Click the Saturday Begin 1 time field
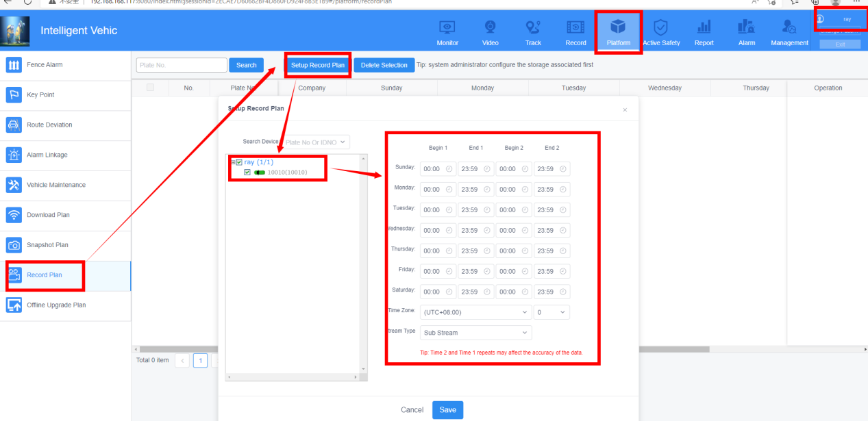This screenshot has height=421, width=868. pos(438,292)
